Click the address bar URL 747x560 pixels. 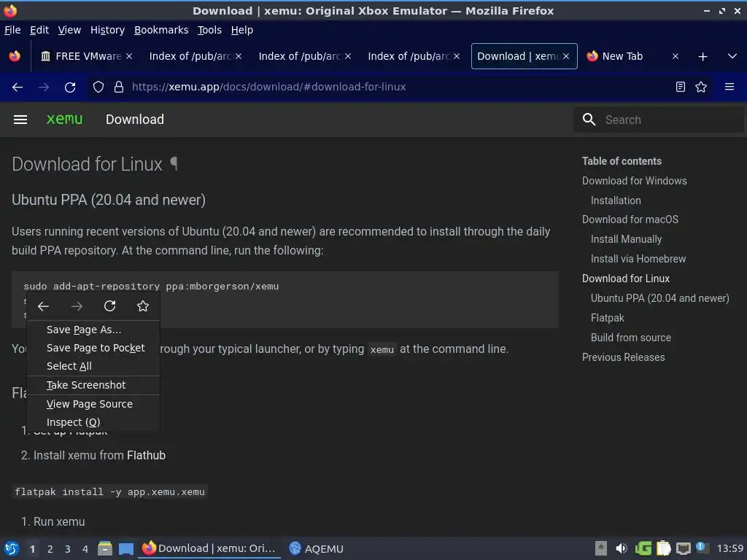pos(268,87)
